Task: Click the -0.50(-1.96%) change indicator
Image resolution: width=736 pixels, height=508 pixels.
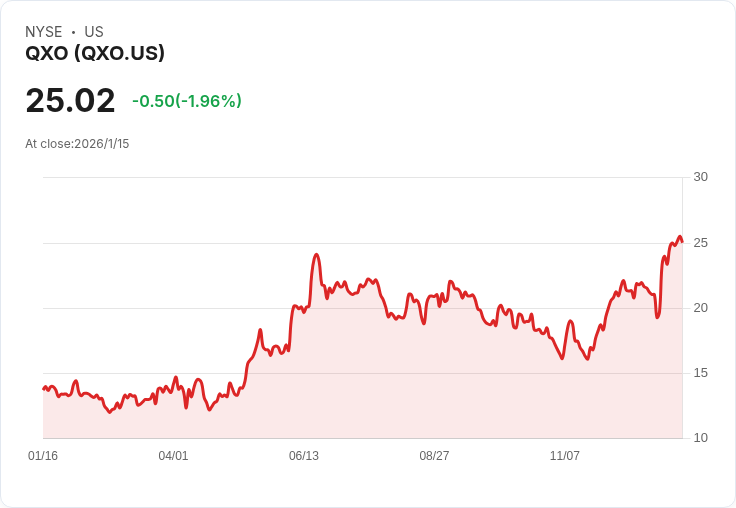Action: (187, 101)
